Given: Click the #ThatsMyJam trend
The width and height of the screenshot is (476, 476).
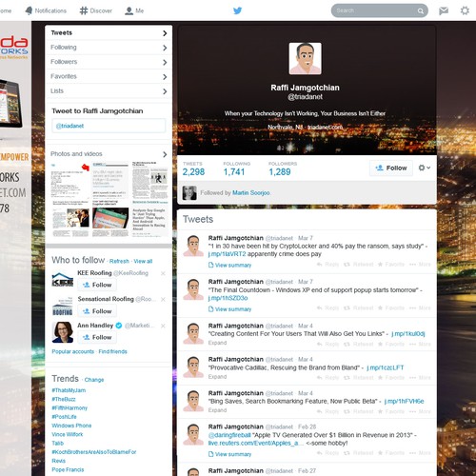Looking at the screenshot, I should [x=69, y=390].
